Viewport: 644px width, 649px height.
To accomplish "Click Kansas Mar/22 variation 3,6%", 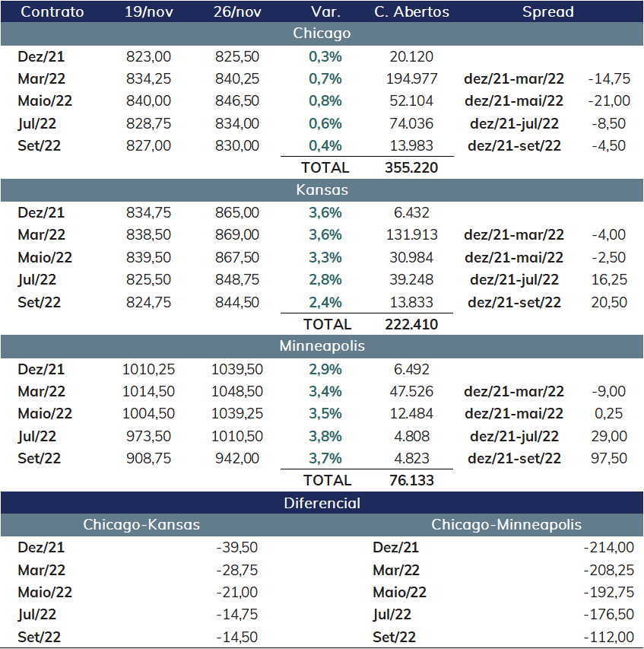I will (325, 234).
